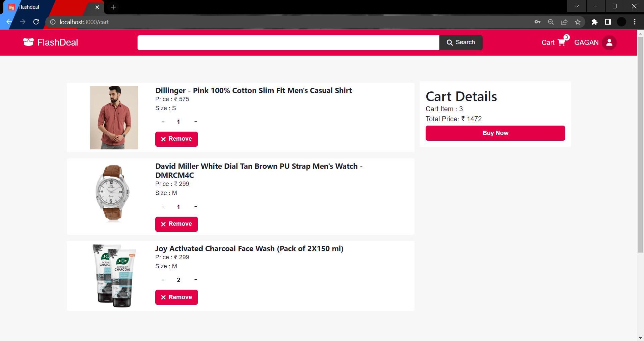Open the browser side panel icon
Image resolution: width=644 pixels, height=341 pixels.
[x=608, y=22]
